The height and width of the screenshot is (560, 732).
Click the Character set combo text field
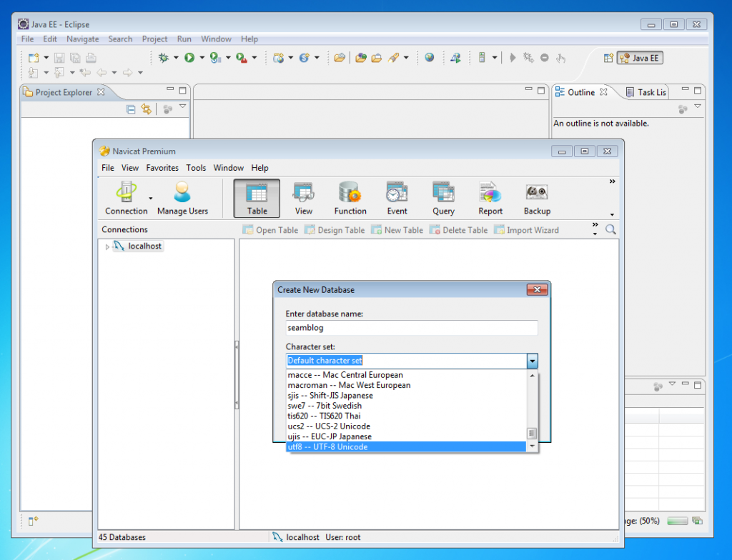tap(406, 361)
